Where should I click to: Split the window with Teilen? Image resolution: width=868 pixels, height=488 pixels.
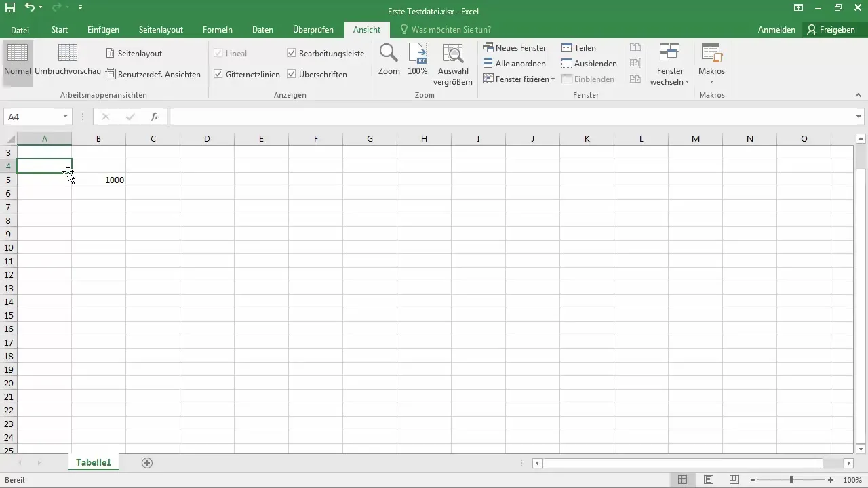point(578,48)
